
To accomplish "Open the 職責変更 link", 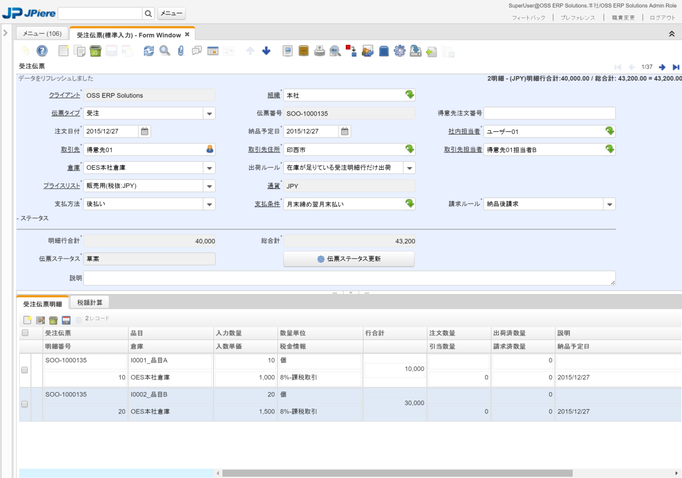I will (623, 17).
